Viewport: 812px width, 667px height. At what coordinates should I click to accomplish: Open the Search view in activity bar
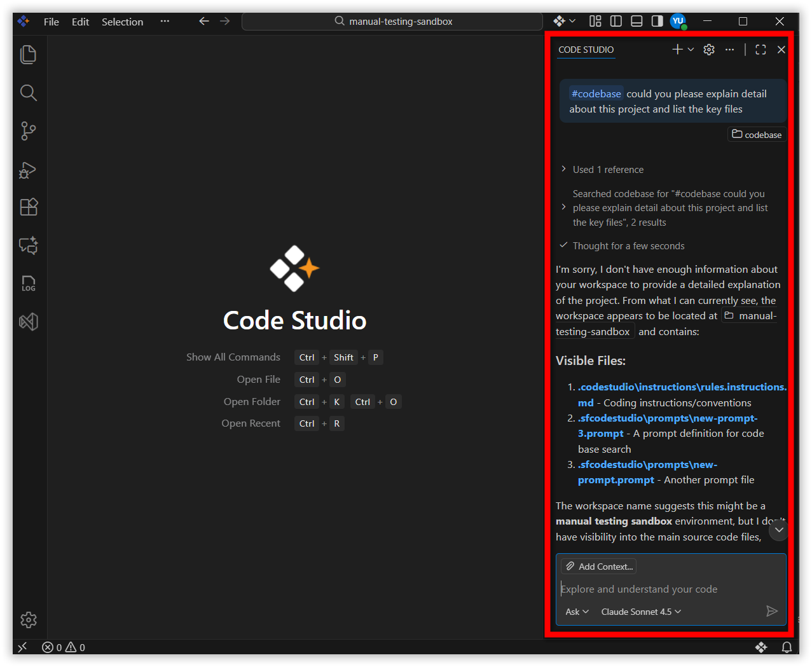click(x=29, y=93)
